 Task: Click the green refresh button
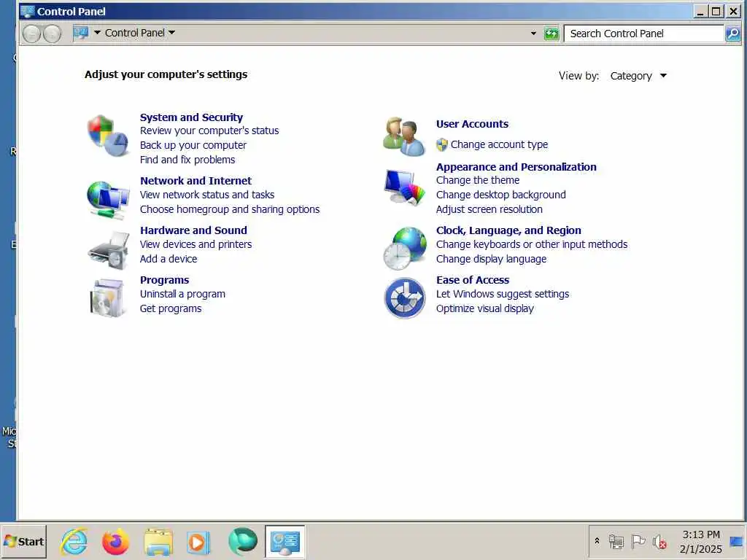(551, 34)
